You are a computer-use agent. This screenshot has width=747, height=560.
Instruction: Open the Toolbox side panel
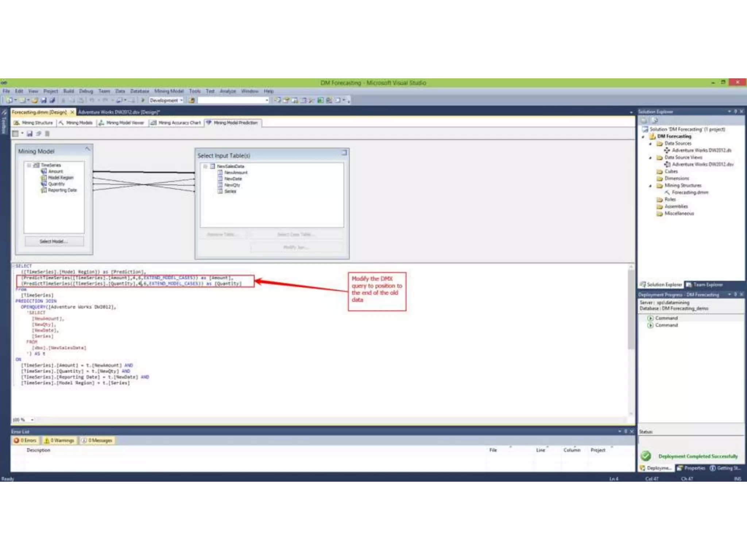point(4,125)
